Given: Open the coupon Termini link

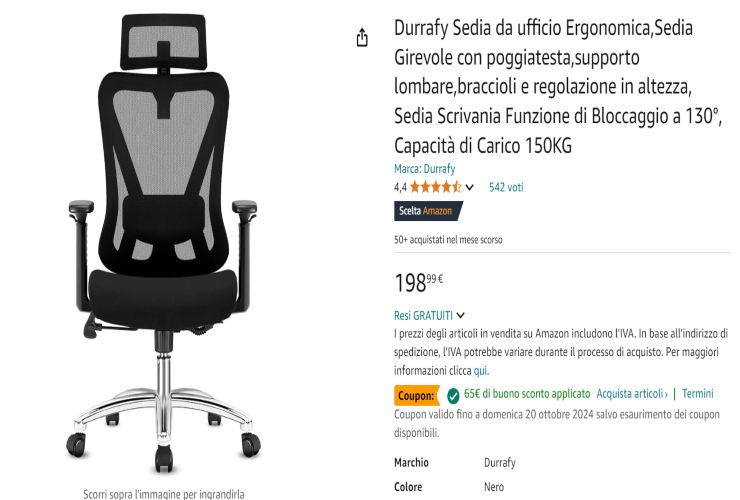Looking at the screenshot, I should tap(698, 394).
